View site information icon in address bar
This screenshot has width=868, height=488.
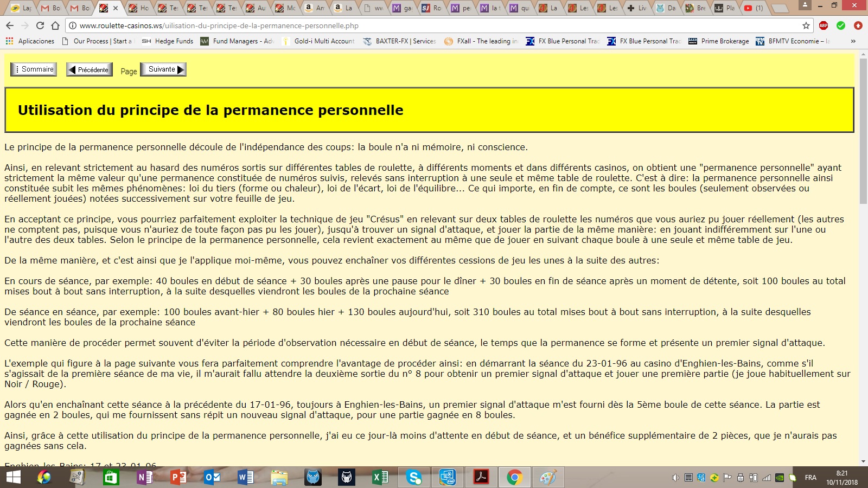point(73,25)
